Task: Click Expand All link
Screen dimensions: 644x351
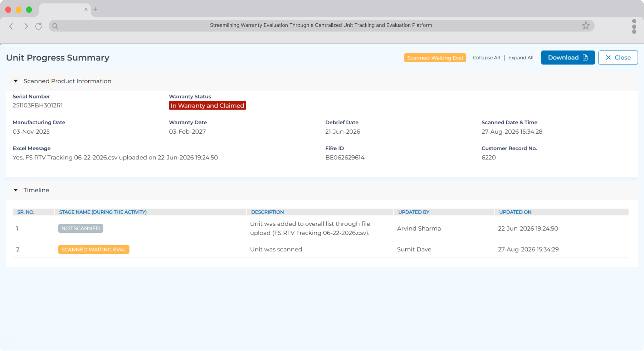Action: [x=521, y=58]
